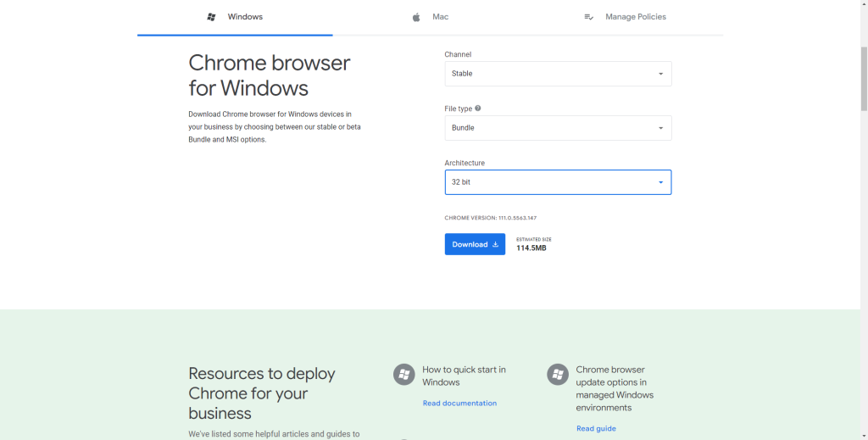
Task: Click the Apple logo icon beside Mac
Action: pos(416,17)
